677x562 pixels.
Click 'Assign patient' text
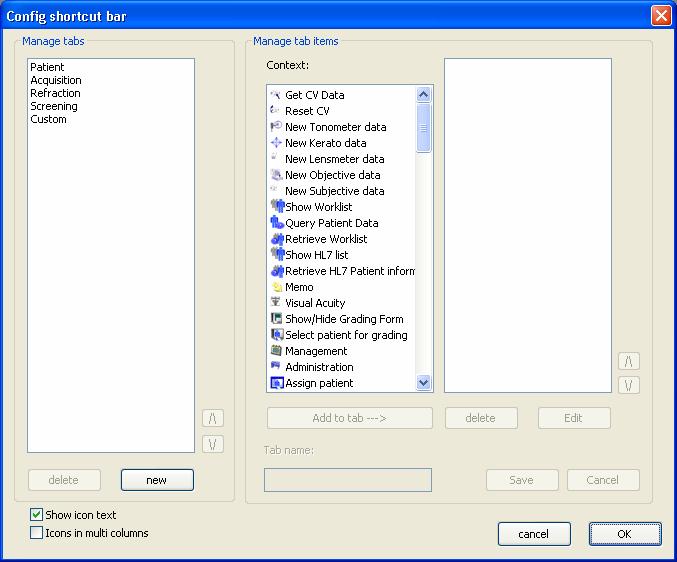[319, 383]
